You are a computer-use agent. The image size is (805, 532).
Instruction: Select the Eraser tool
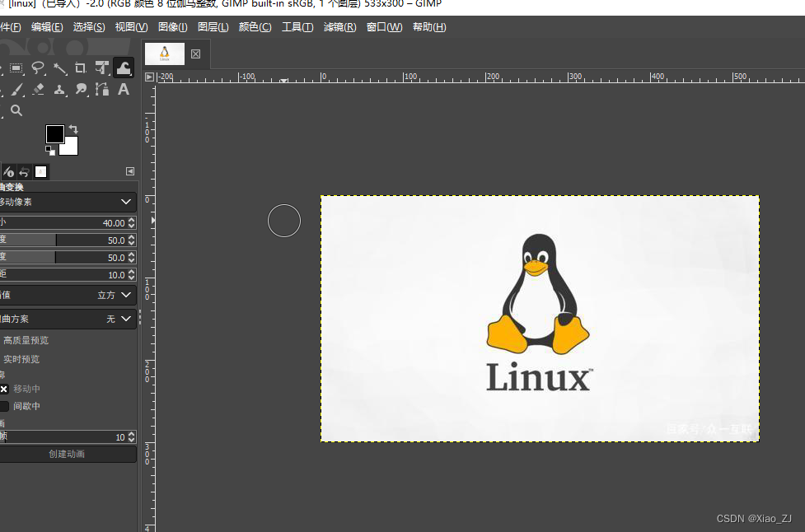tap(38, 89)
